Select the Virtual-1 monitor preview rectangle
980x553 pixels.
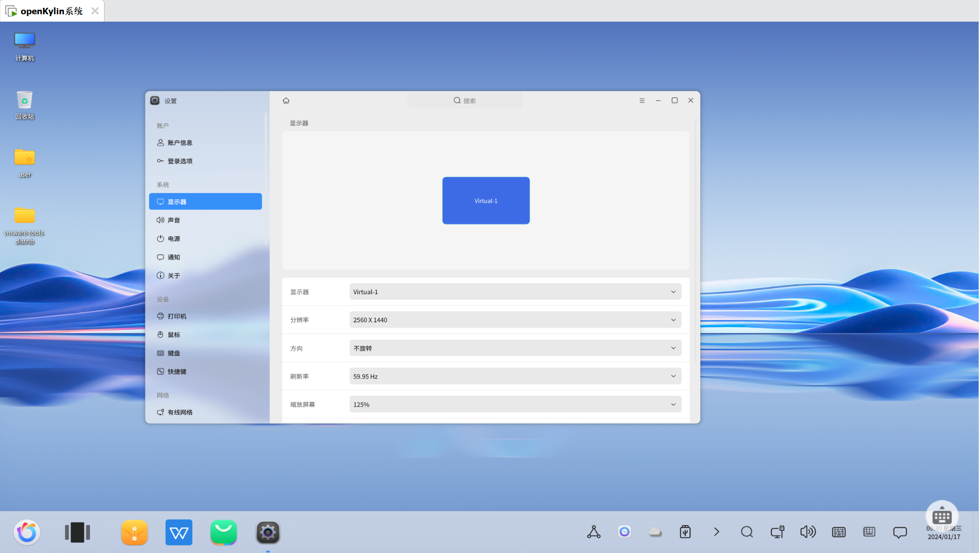(x=486, y=201)
